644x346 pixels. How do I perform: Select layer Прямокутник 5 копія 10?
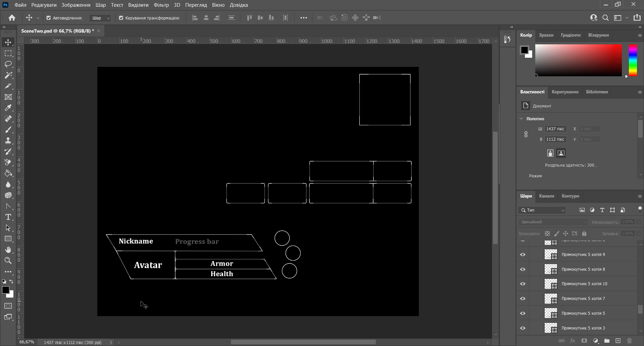(x=584, y=284)
